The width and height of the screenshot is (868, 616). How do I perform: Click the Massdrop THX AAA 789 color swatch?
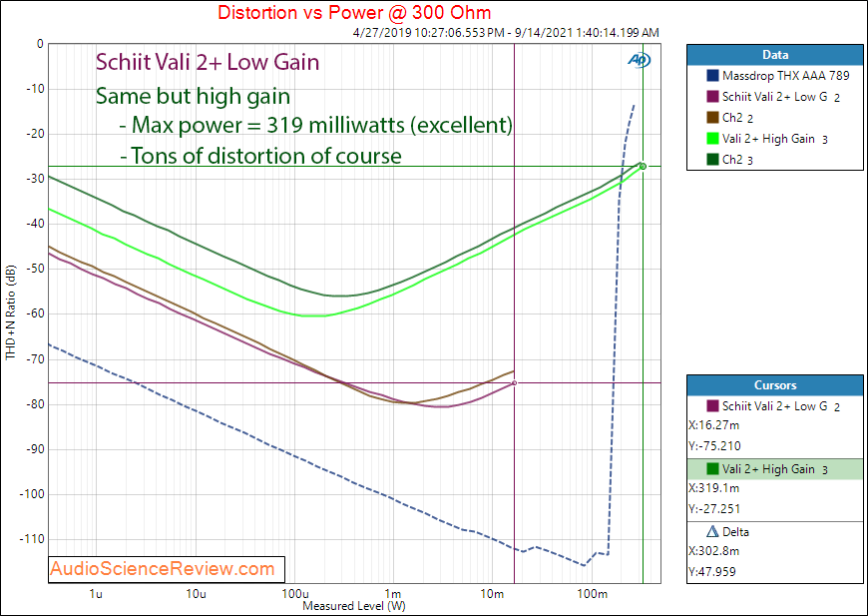[x=712, y=75]
